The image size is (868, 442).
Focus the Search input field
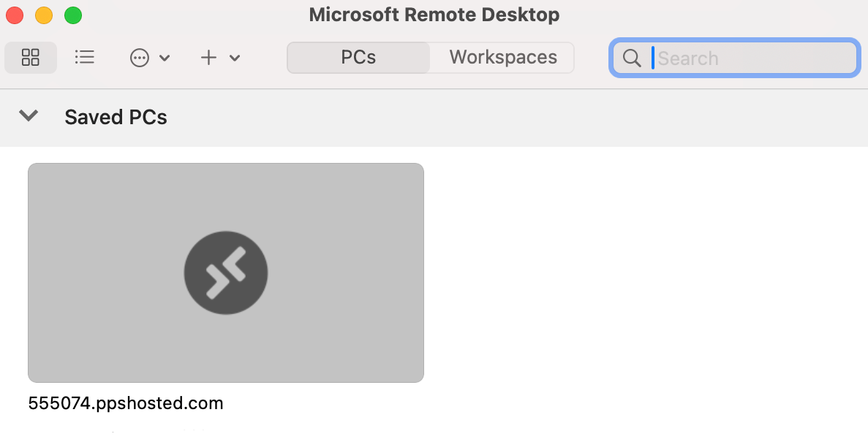pyautogui.click(x=735, y=58)
